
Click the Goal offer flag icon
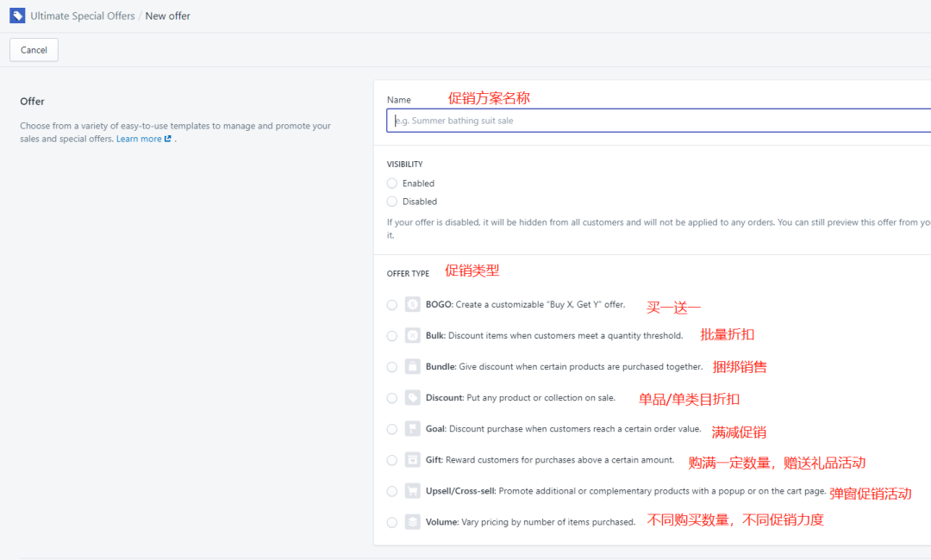pyautogui.click(x=413, y=429)
